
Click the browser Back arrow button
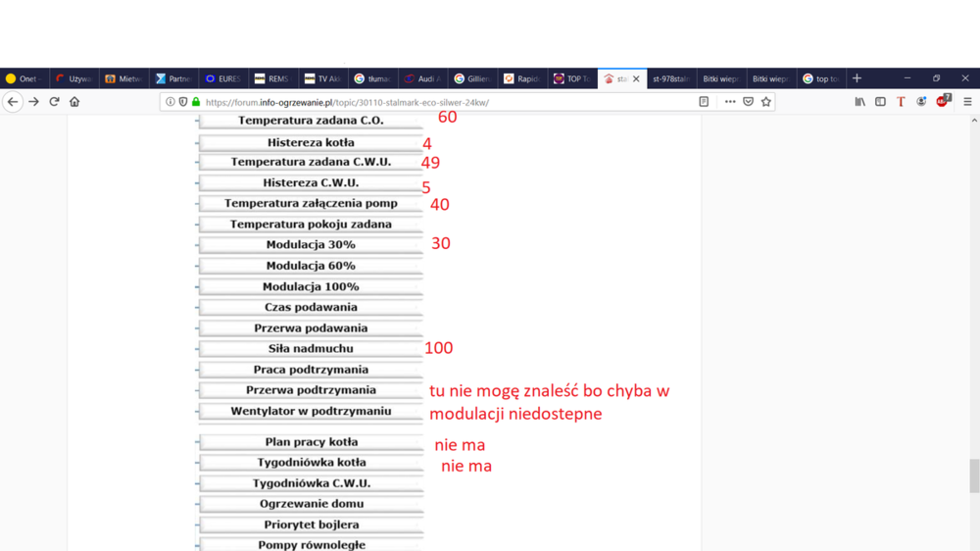[x=13, y=102]
